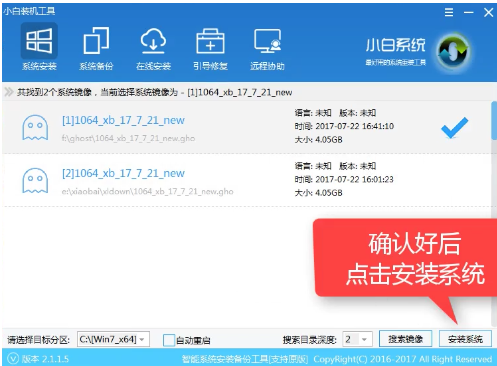Close the 小白装机工具 window
This screenshot has width=497, height=366.
click(488, 13)
